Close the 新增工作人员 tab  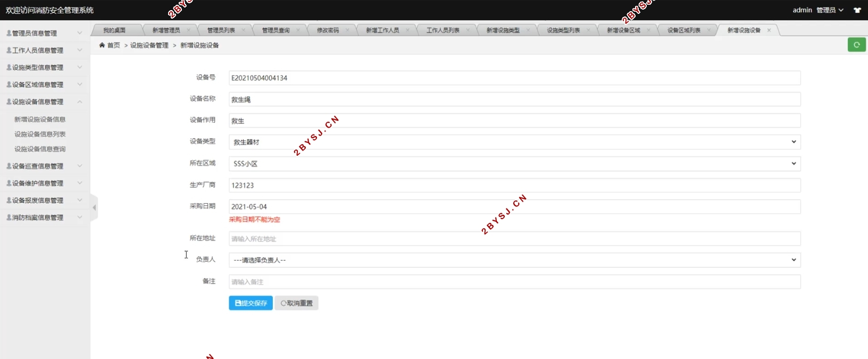pyautogui.click(x=408, y=30)
